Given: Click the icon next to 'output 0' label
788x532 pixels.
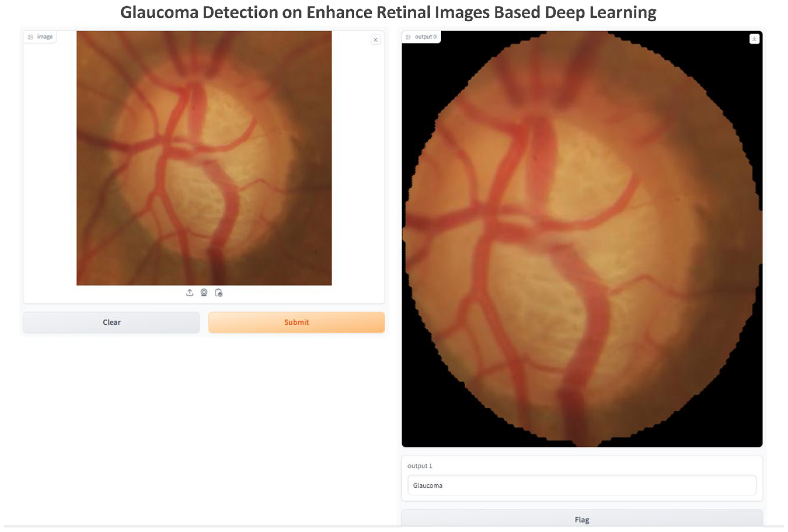Looking at the screenshot, I should [408, 37].
